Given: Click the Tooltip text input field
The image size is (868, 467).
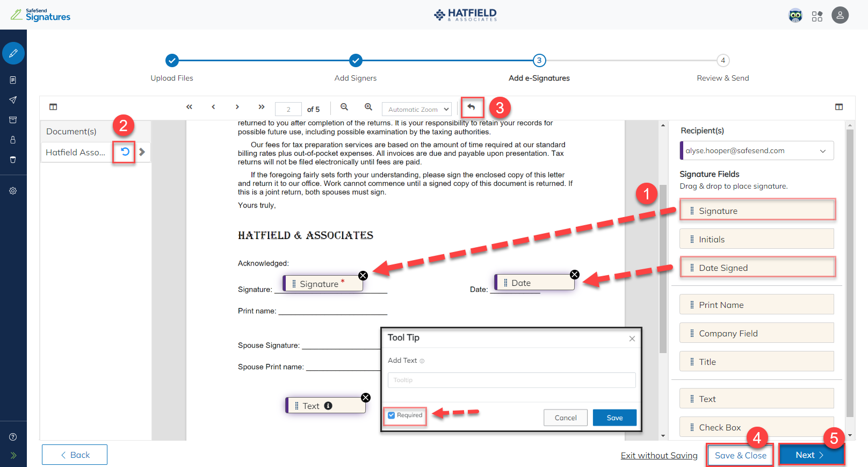Looking at the screenshot, I should click(511, 380).
